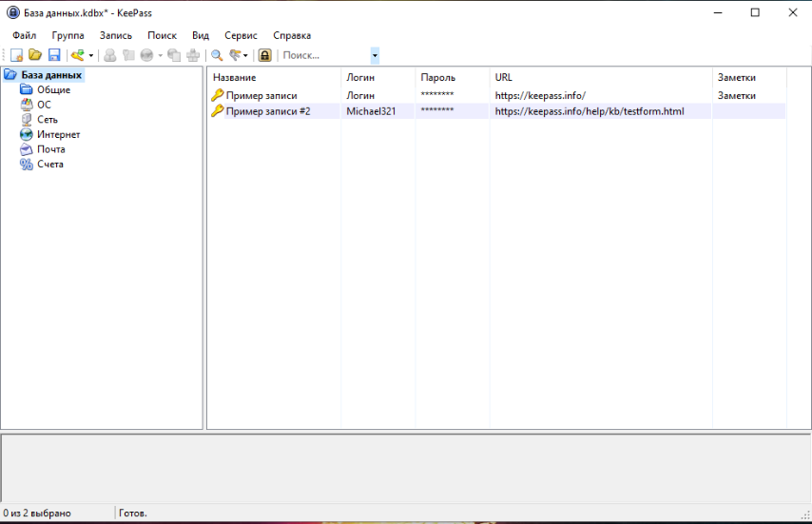Click the greyed-out Copy User Name icon
This screenshot has height=524, width=812.
[x=109, y=55]
